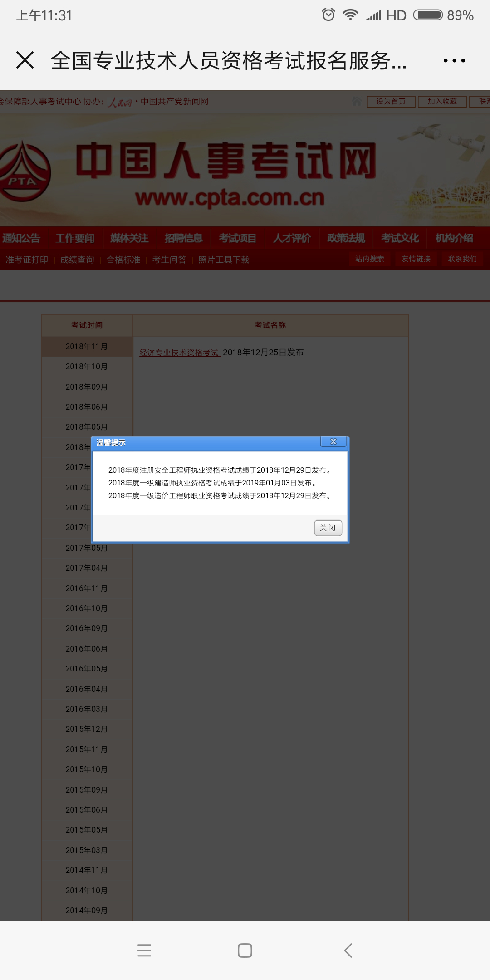Viewport: 490px width, 980px height.
Task: Close the 温馨提示 dialog with its X
Action: pos(333,441)
